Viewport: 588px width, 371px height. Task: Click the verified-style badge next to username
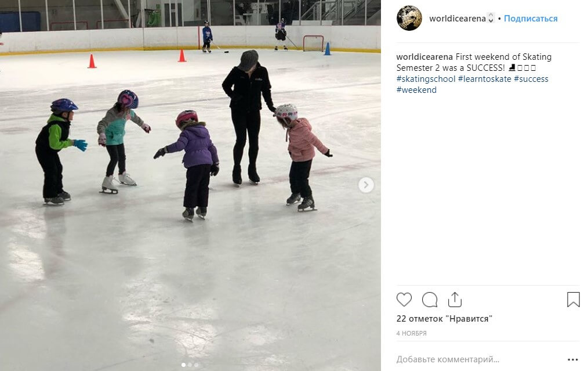point(491,18)
